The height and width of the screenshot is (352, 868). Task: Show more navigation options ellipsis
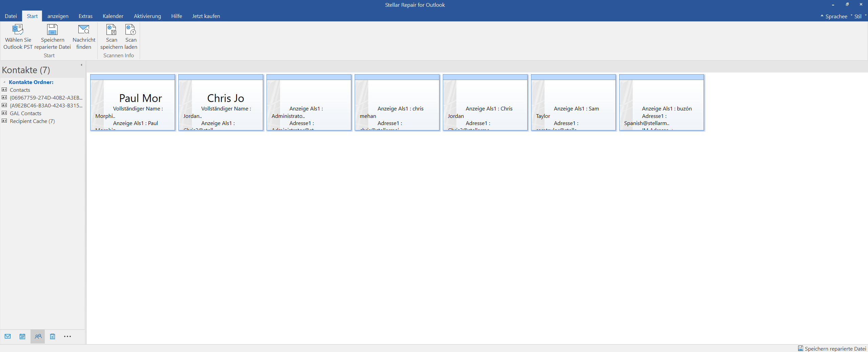67,336
